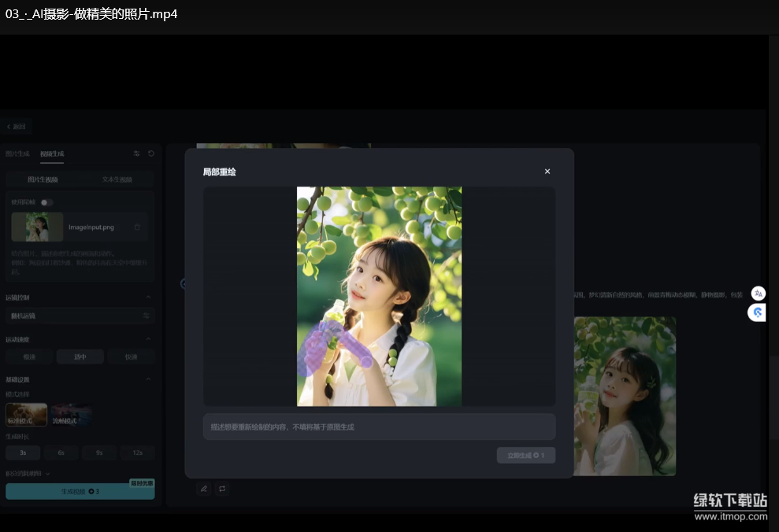Toggle the 使用尾帧 switch
This screenshot has width=779, height=532.
point(46,202)
